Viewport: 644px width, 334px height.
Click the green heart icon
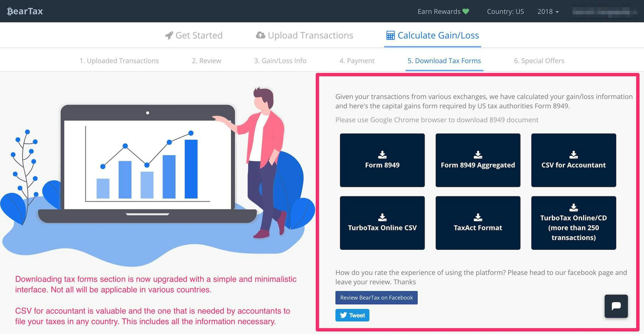(466, 11)
